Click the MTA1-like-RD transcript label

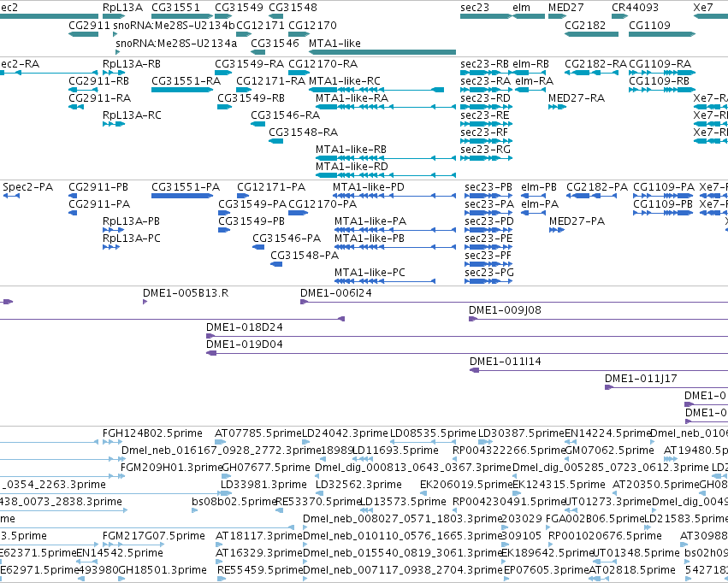point(352,166)
